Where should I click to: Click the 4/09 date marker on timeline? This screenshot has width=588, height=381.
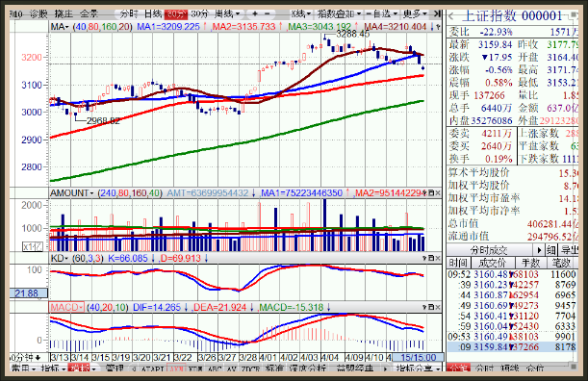point(354,357)
